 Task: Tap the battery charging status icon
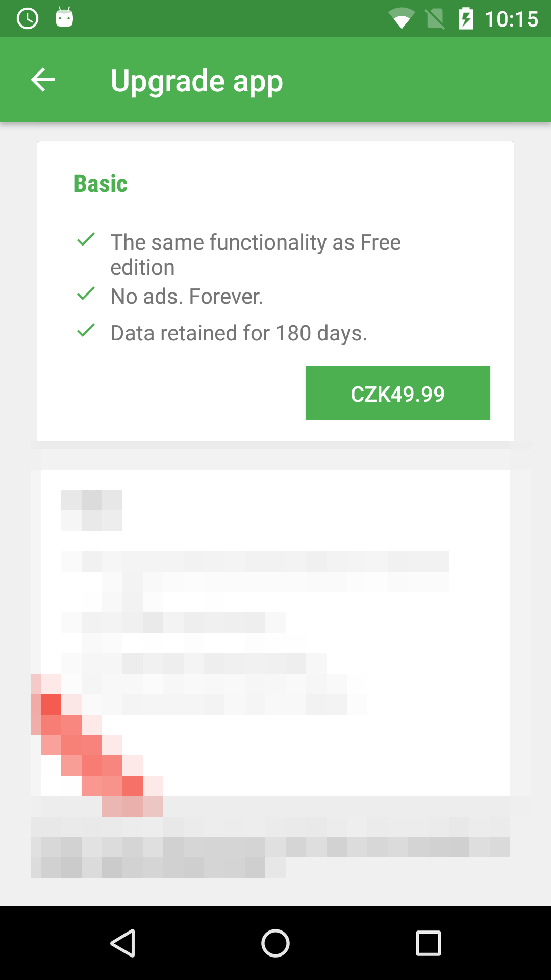click(466, 19)
